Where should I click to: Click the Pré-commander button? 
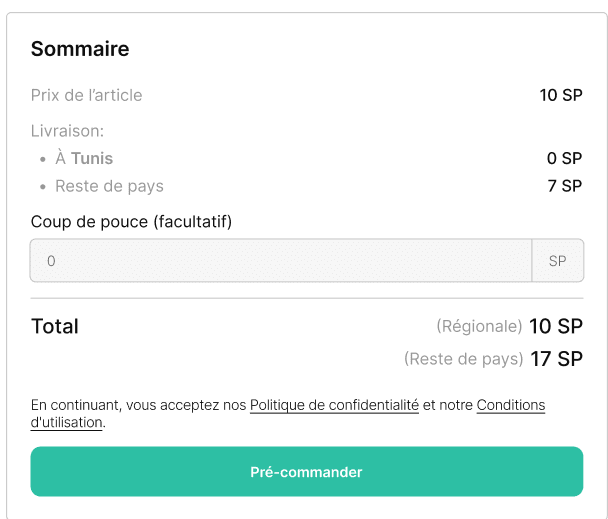coord(307,471)
